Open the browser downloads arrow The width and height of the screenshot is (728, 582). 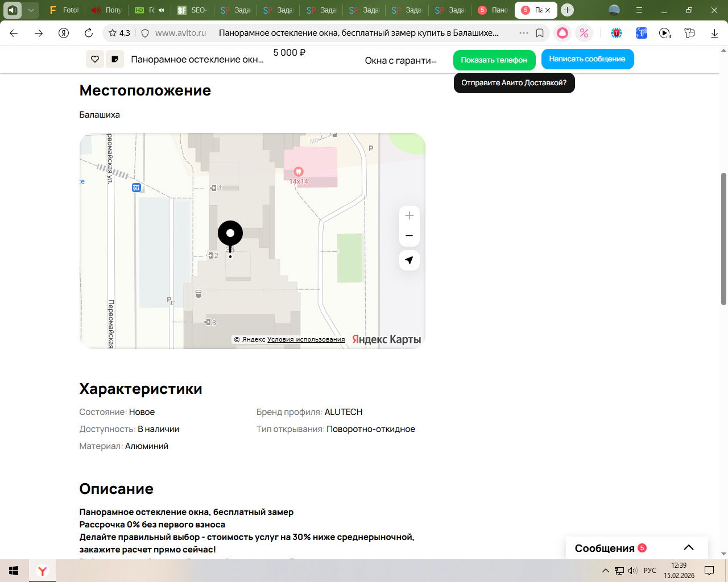point(714,33)
